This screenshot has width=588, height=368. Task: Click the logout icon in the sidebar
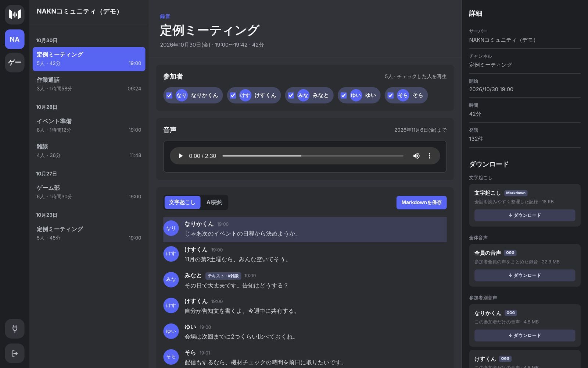tap(15, 353)
